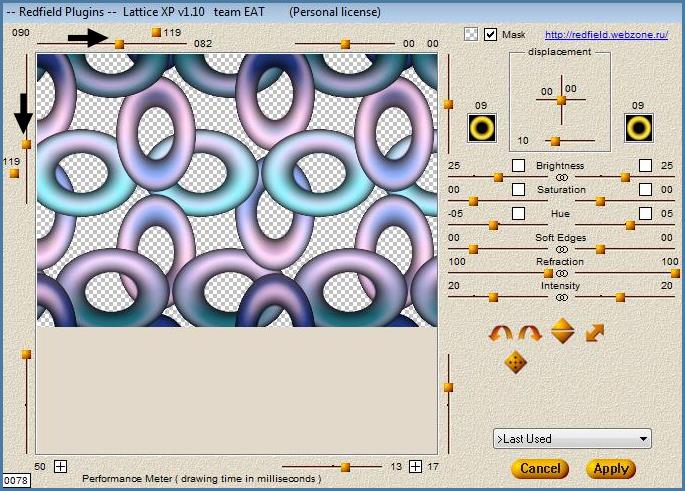Click the diagonal resize arrow icon
This screenshot has height=491, width=685.
[595, 332]
